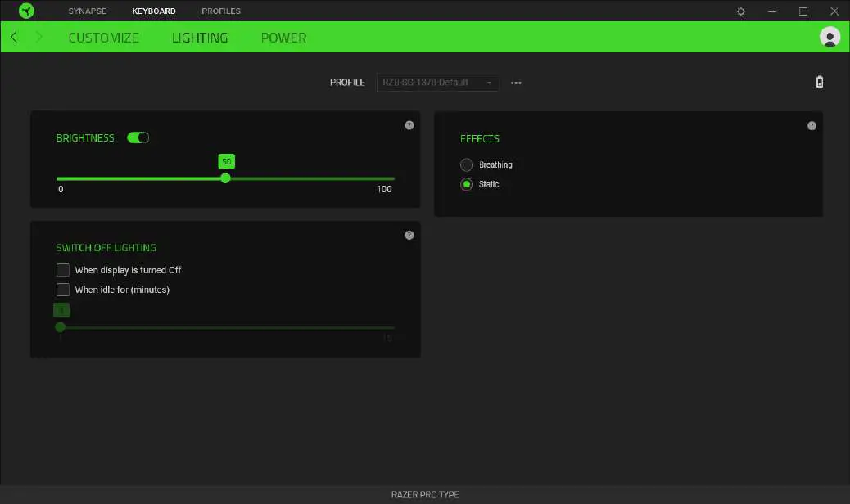This screenshot has width=850, height=504.
Task: Select the Static effect
Action: (x=467, y=184)
